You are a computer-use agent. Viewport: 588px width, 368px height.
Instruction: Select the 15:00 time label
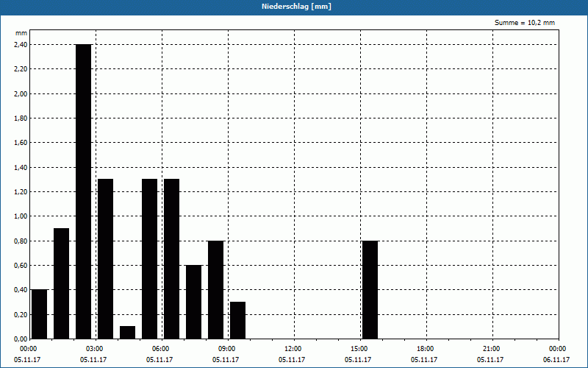pos(360,349)
